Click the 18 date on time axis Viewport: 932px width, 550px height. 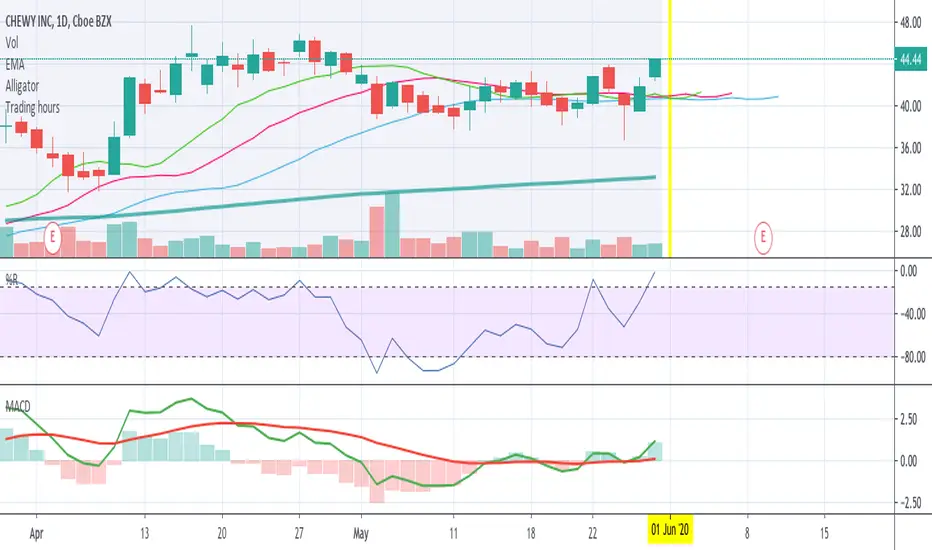531,533
